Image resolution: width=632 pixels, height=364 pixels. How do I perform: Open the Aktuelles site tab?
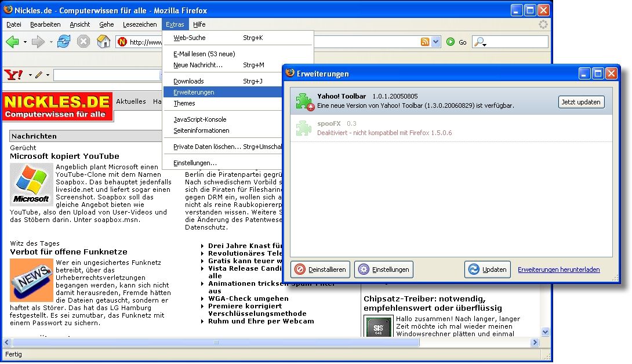131,101
